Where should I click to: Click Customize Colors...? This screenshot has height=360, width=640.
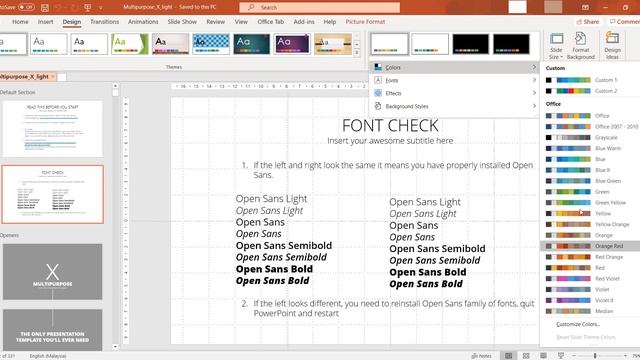click(x=578, y=324)
